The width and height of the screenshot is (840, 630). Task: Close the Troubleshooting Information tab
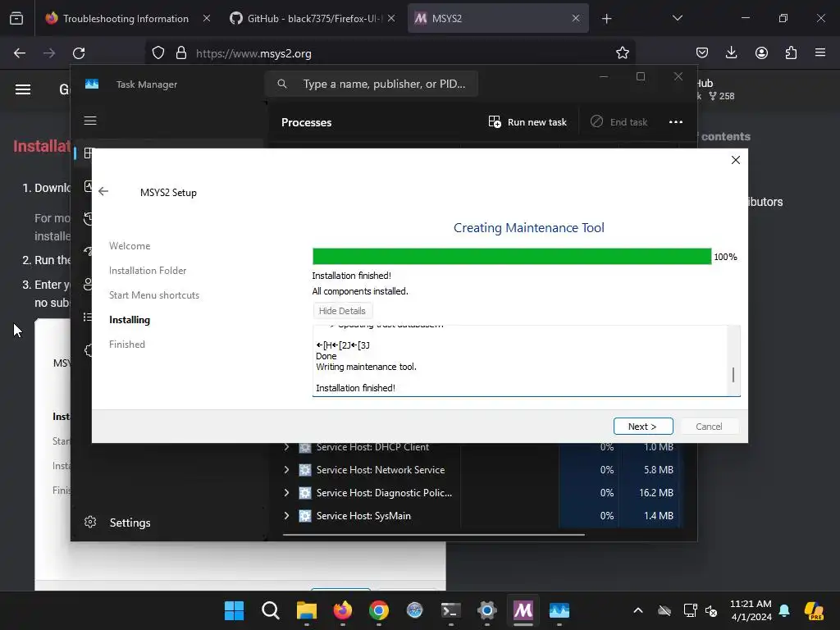207,18
